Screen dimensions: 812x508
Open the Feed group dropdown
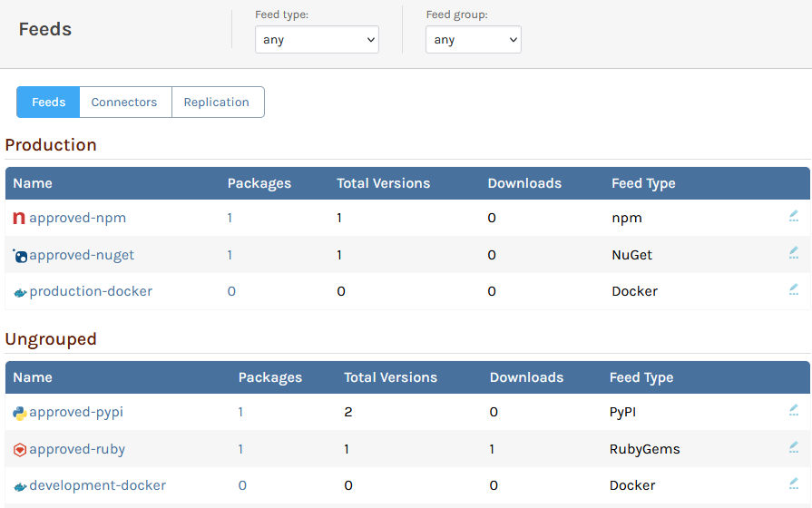473,40
